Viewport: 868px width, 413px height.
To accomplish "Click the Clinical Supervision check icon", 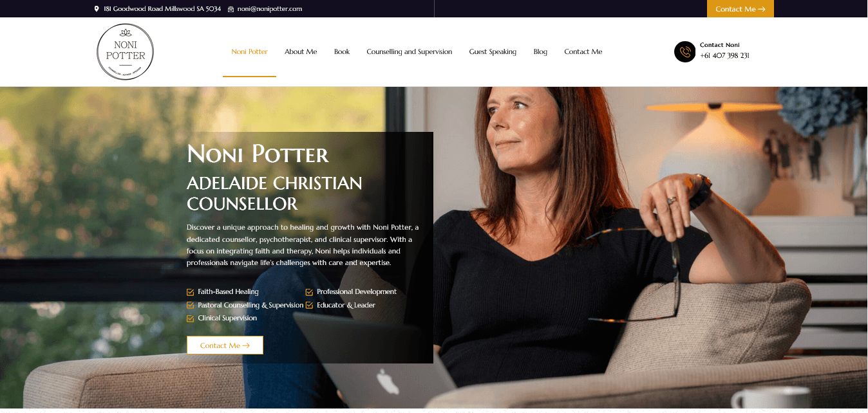I will pyautogui.click(x=190, y=318).
